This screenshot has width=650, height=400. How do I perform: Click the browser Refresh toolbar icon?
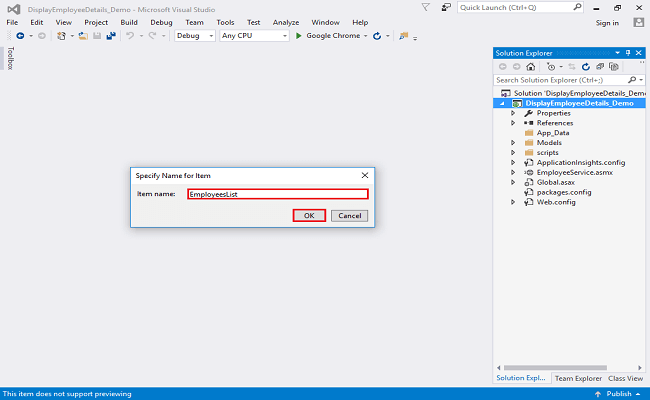(377, 36)
